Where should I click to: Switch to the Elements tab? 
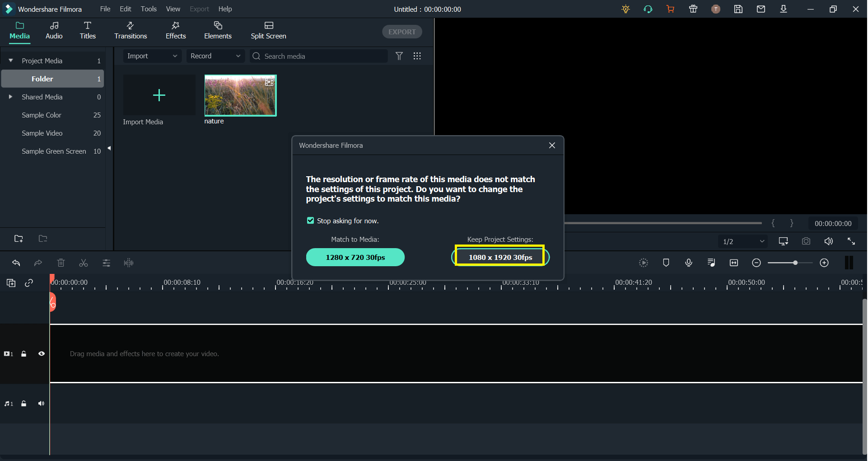click(218, 31)
